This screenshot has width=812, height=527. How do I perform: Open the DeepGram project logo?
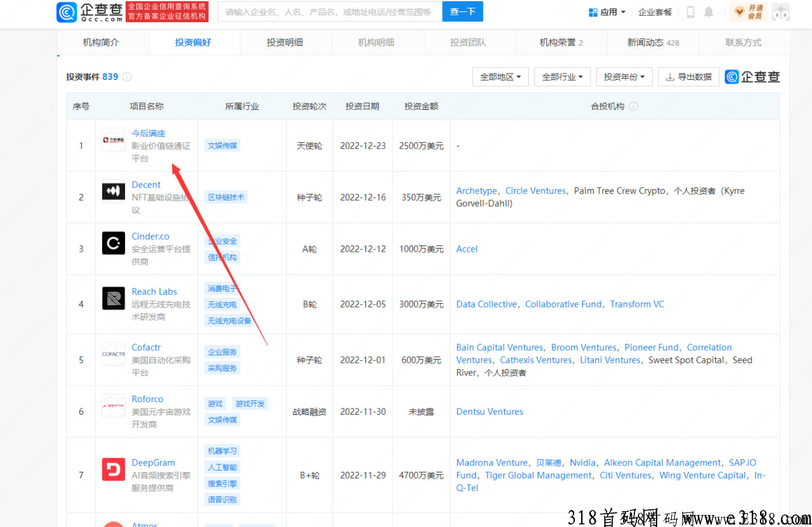(114, 469)
